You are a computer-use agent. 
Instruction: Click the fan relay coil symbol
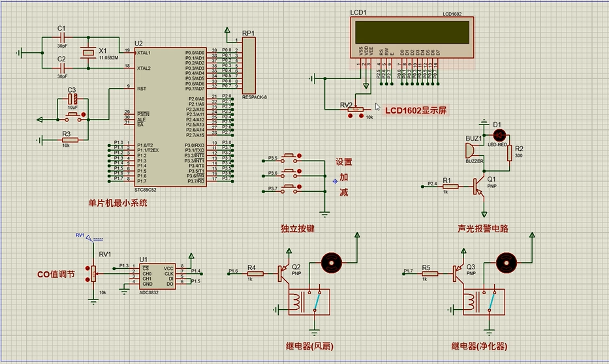(x=298, y=302)
